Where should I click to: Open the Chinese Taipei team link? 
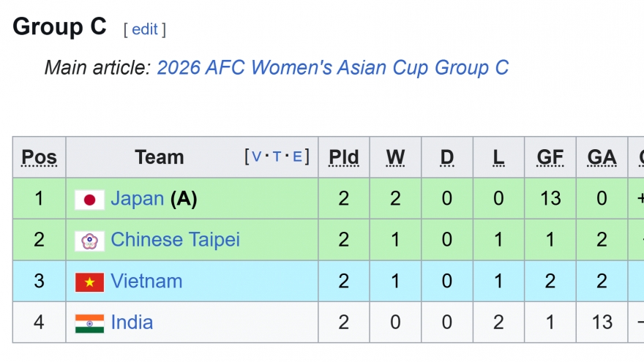[175, 240]
